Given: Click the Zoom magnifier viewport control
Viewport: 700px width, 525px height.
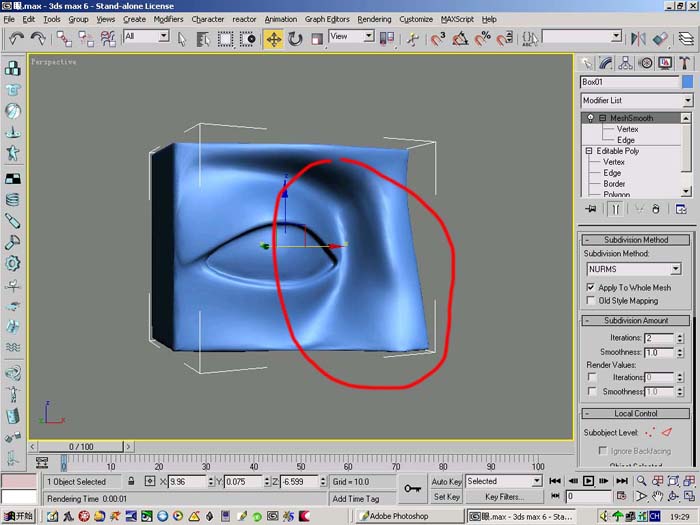Looking at the screenshot, I should tap(642, 481).
